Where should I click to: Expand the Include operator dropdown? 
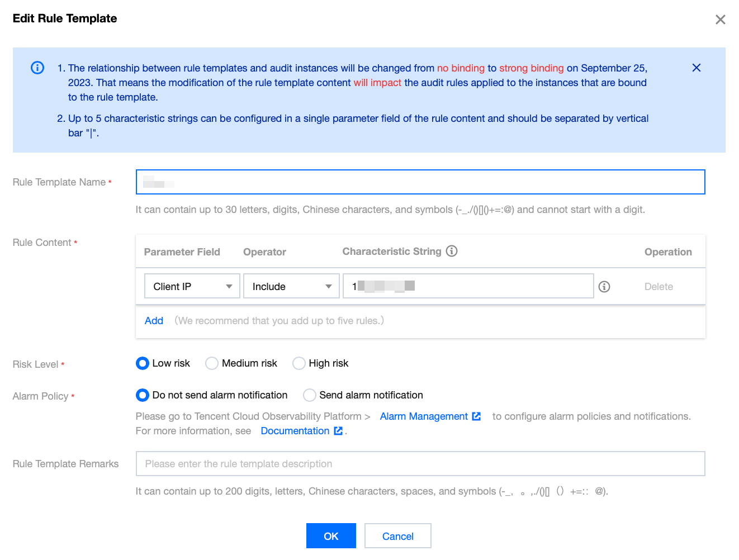[x=291, y=286]
